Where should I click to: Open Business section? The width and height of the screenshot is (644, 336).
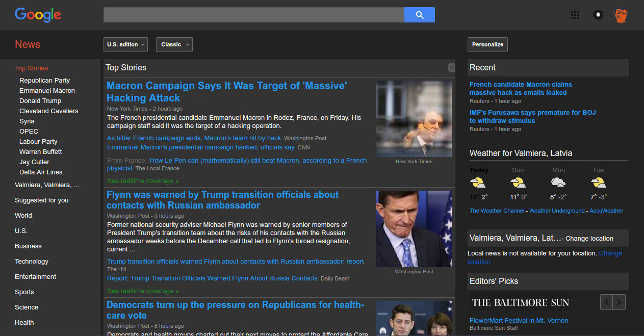(x=28, y=246)
